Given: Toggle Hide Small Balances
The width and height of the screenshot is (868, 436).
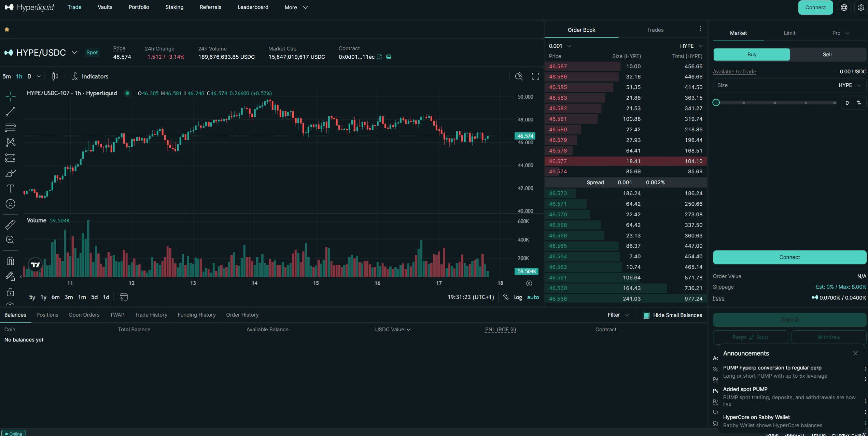Looking at the screenshot, I should [x=646, y=315].
